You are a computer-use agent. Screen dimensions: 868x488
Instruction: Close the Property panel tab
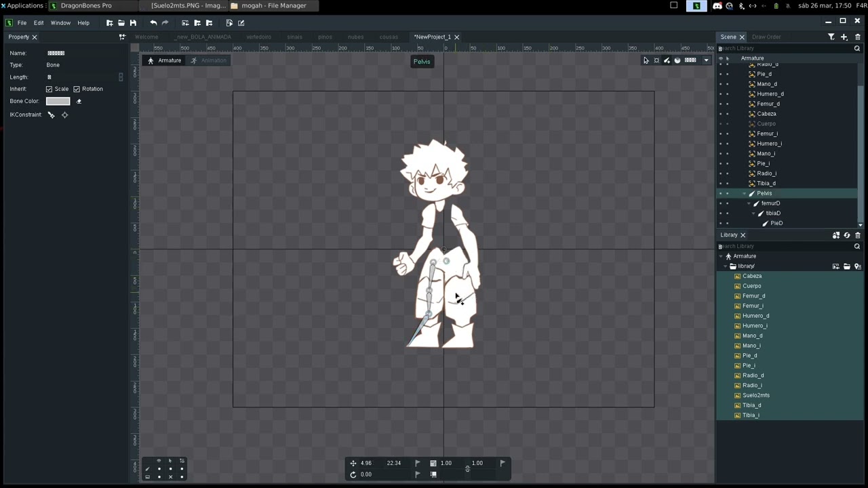[x=35, y=37]
